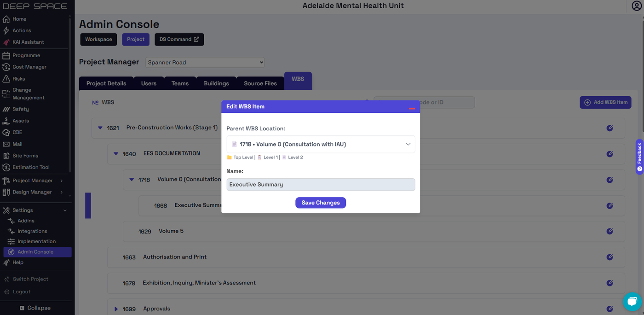Switch to the Source Files tab
The height and width of the screenshot is (315, 644).
pos(260,83)
